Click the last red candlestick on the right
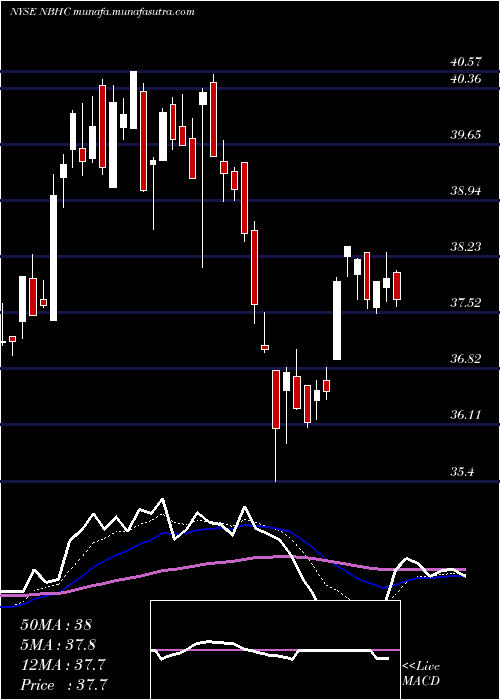500x700 pixels. click(397, 286)
